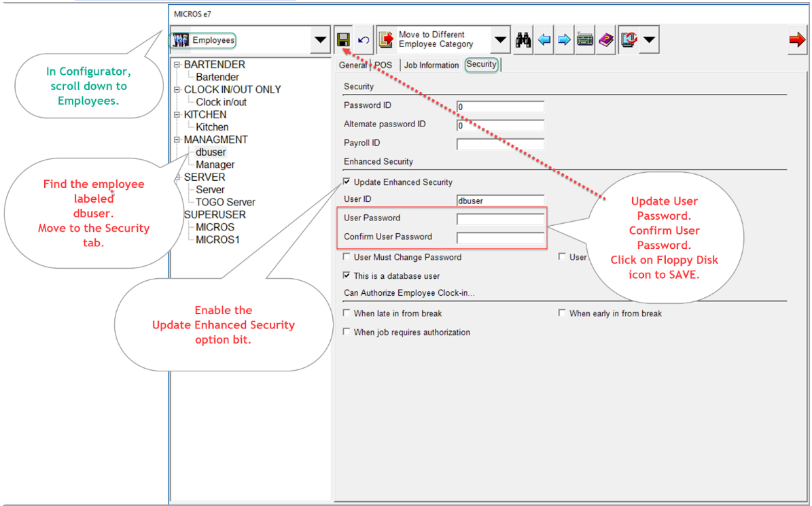Click the Payroll ID field
The image size is (812, 506).
(500, 144)
